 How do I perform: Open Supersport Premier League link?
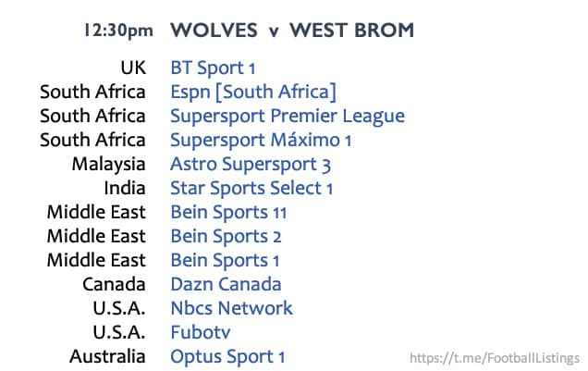288,117
